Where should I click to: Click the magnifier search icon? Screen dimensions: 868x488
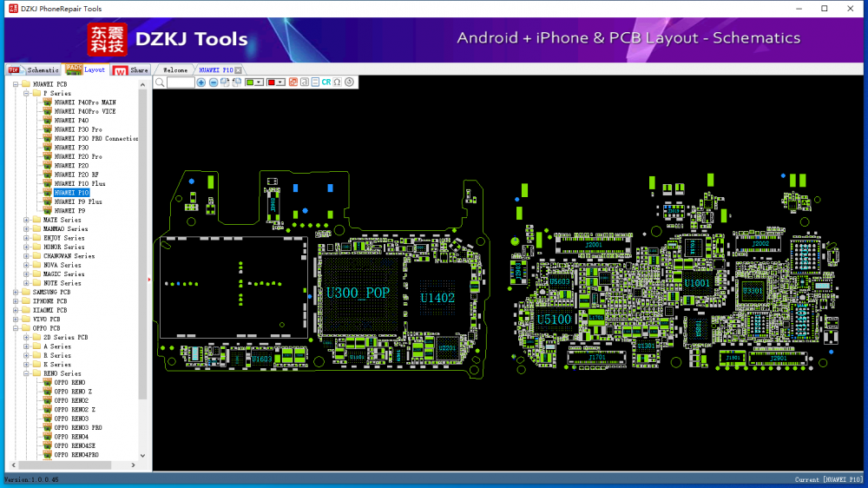click(x=160, y=82)
